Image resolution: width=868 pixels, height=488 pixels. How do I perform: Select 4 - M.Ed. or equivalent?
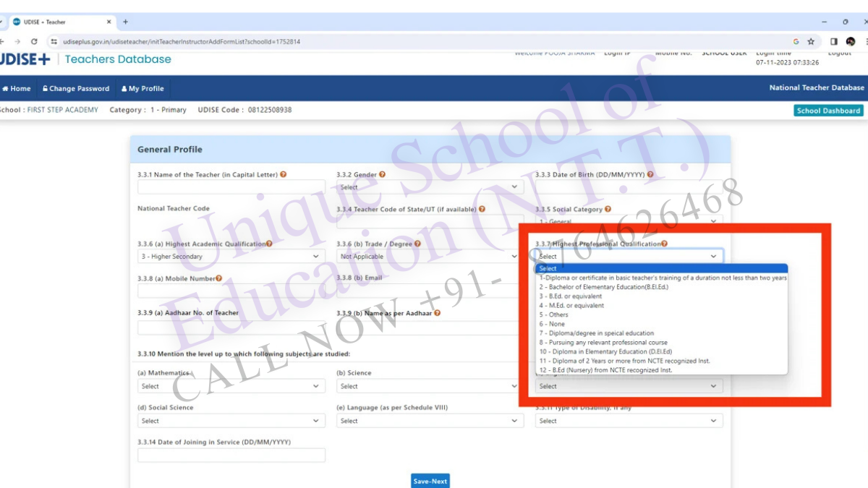(x=662, y=306)
